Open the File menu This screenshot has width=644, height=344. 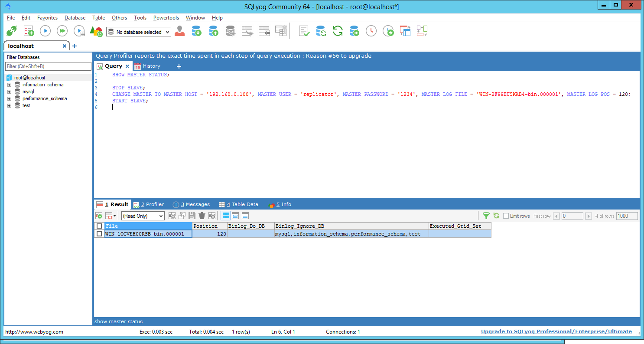[11, 18]
